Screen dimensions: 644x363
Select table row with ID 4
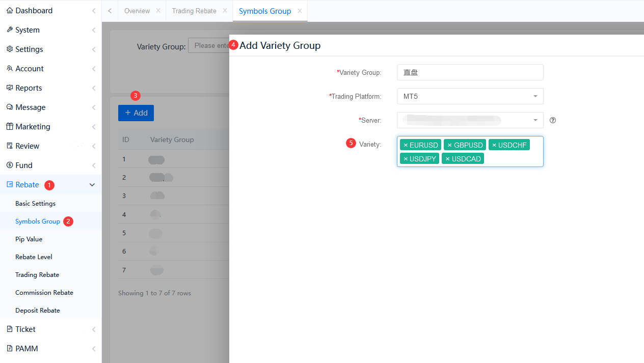tap(174, 215)
